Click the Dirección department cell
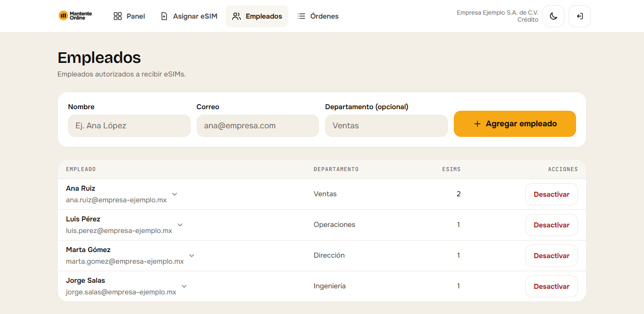 [x=329, y=255]
